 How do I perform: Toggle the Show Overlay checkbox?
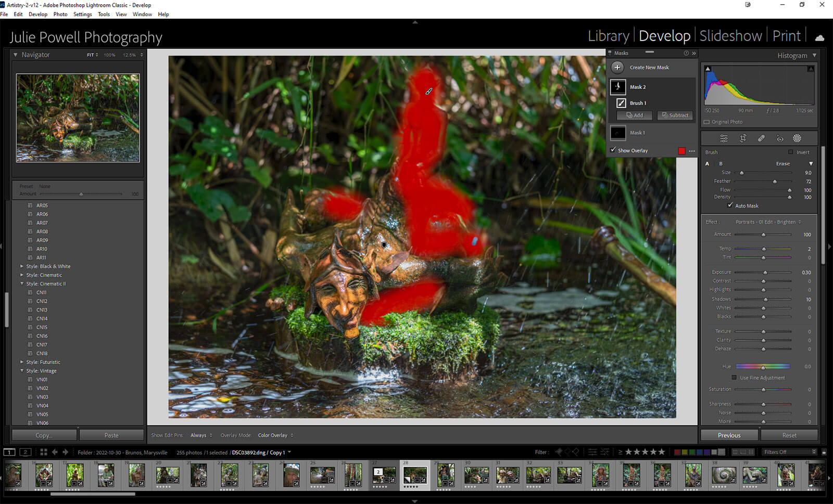point(613,150)
